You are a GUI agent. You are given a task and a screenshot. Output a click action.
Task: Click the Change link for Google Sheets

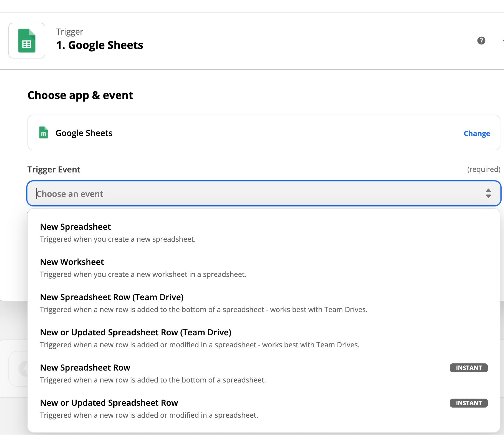tap(477, 133)
